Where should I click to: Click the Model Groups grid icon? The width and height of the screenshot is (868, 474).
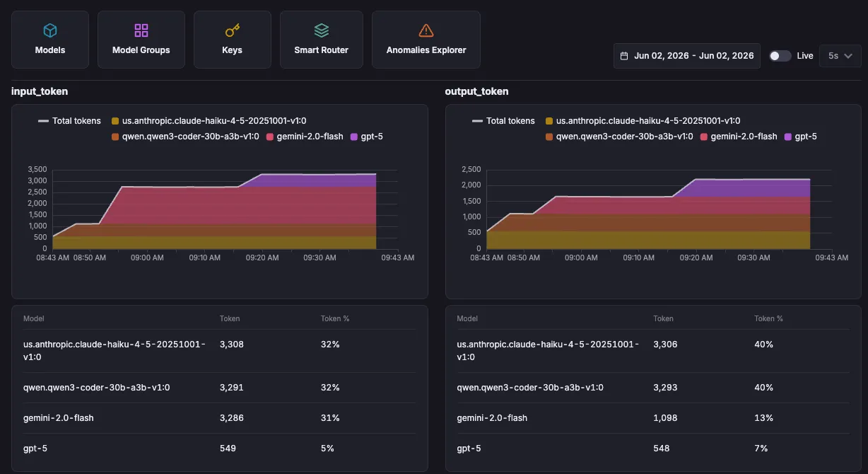[x=141, y=30]
